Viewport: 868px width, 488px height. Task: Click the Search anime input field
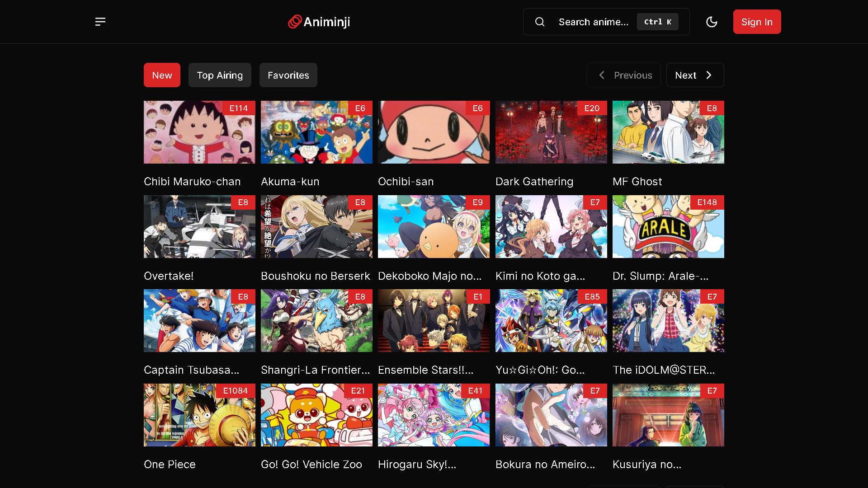[x=593, y=22]
